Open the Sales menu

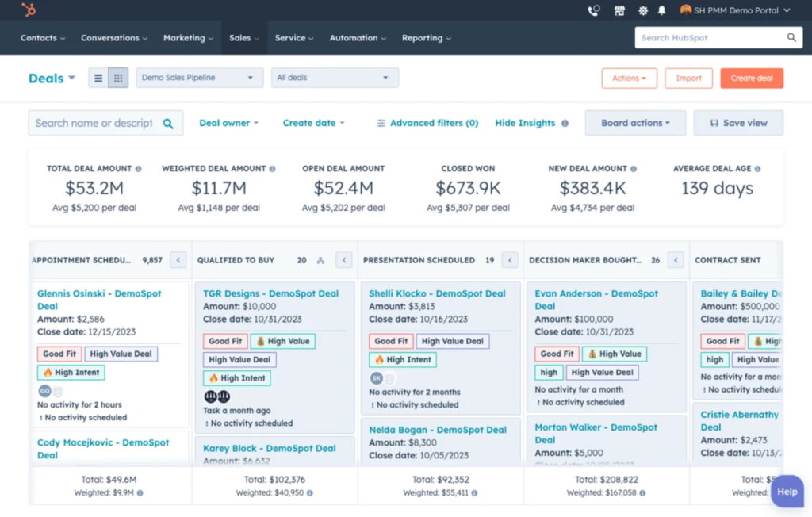(x=244, y=38)
